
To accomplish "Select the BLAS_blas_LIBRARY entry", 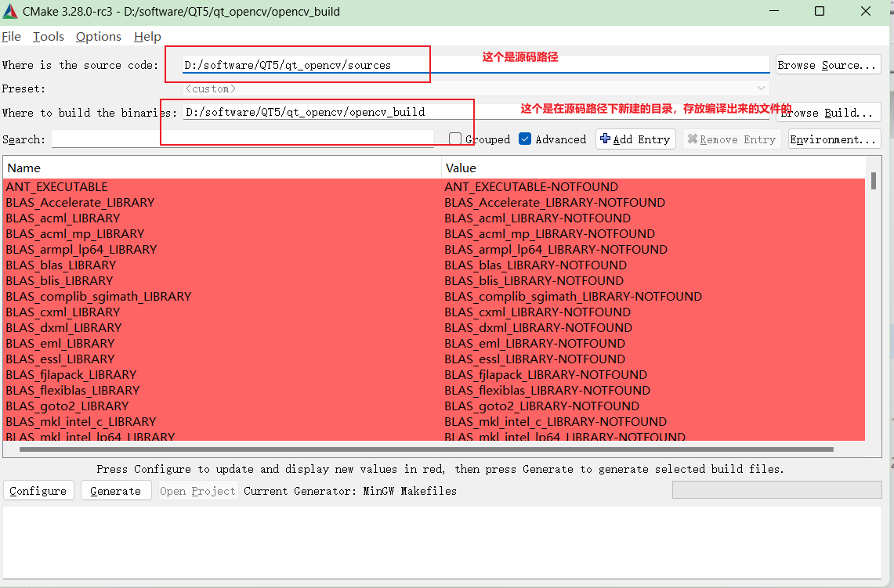I will (61, 265).
